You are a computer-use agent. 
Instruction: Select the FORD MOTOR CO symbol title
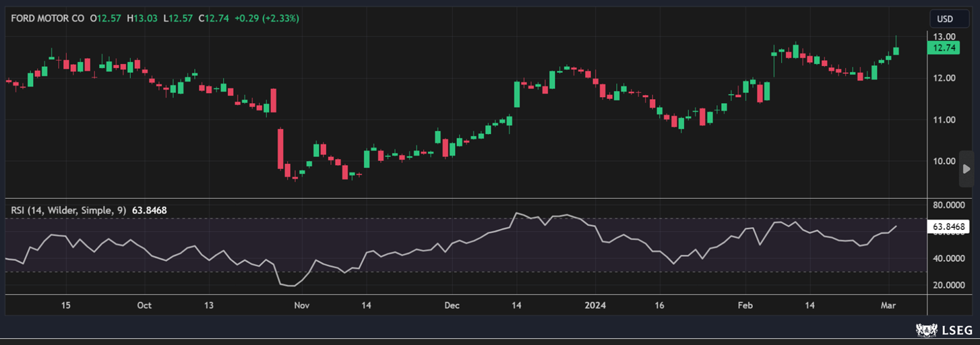(x=48, y=18)
